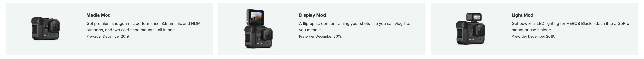The height and width of the screenshot is (59, 644).
Task: Click Pre-order December 2019 under Display Mod
Action: pos(320,36)
